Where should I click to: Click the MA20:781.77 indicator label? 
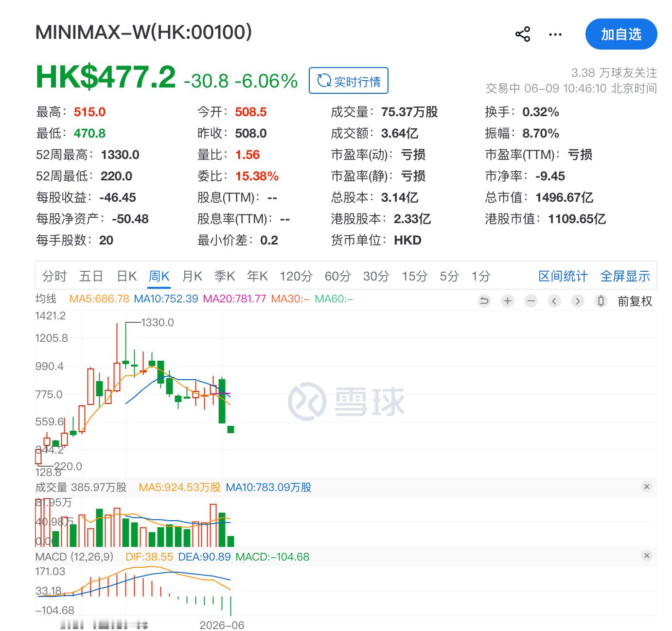(x=234, y=298)
